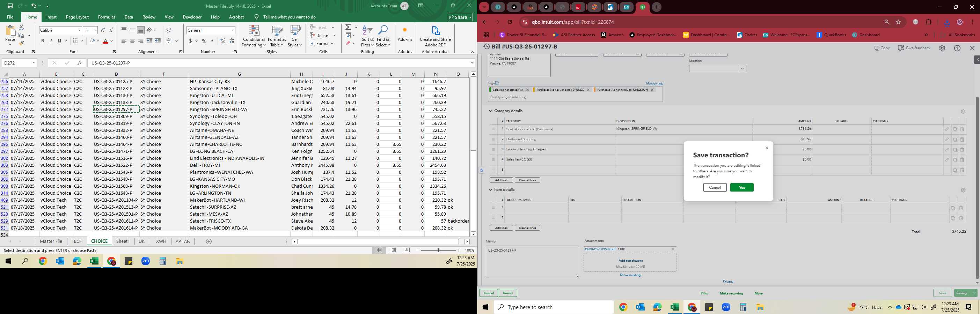Screen dimensions: 980x314
Task: Open the Font Color picker A
Action: 106,41
